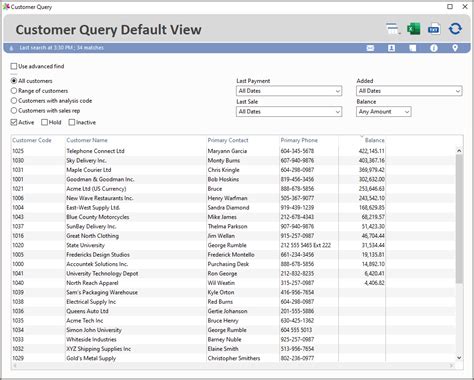Viewport: 474px width, 380px height.
Task: Select Fredericks Design Studios row
Action: pyautogui.click(x=233, y=255)
